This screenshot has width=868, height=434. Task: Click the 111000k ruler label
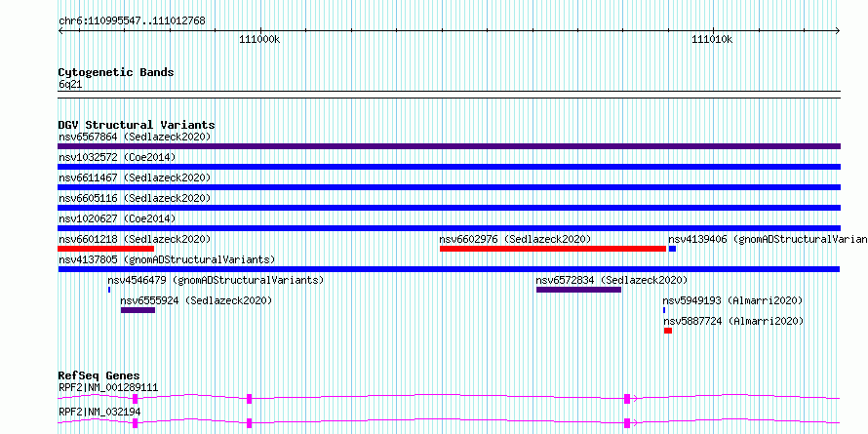pyautogui.click(x=259, y=39)
